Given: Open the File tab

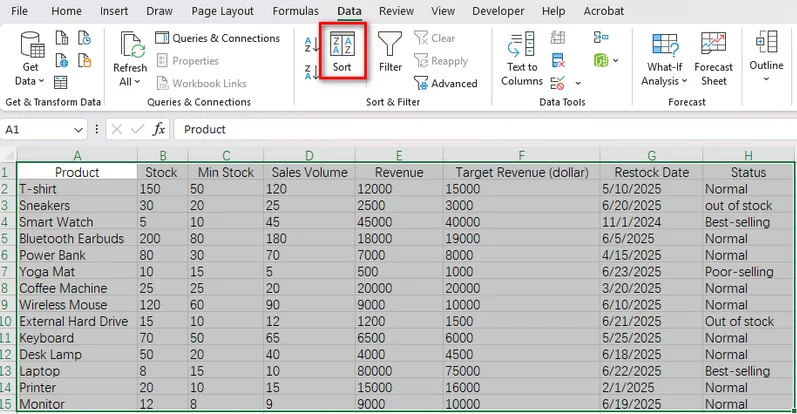Looking at the screenshot, I should click(x=19, y=11).
